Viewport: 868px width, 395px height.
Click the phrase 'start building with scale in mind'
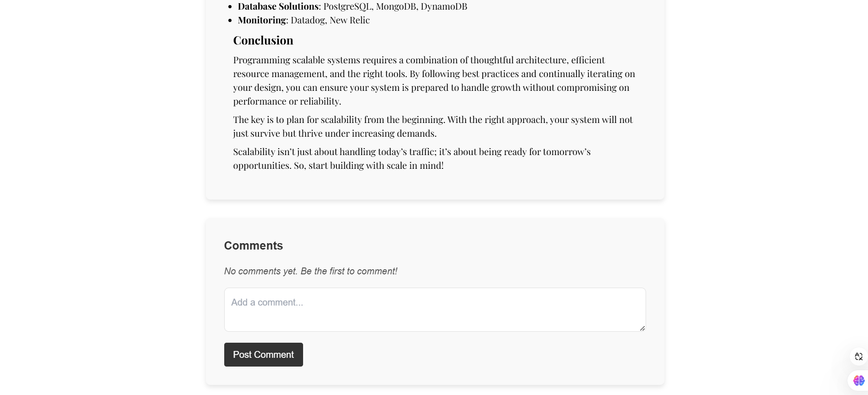click(375, 166)
